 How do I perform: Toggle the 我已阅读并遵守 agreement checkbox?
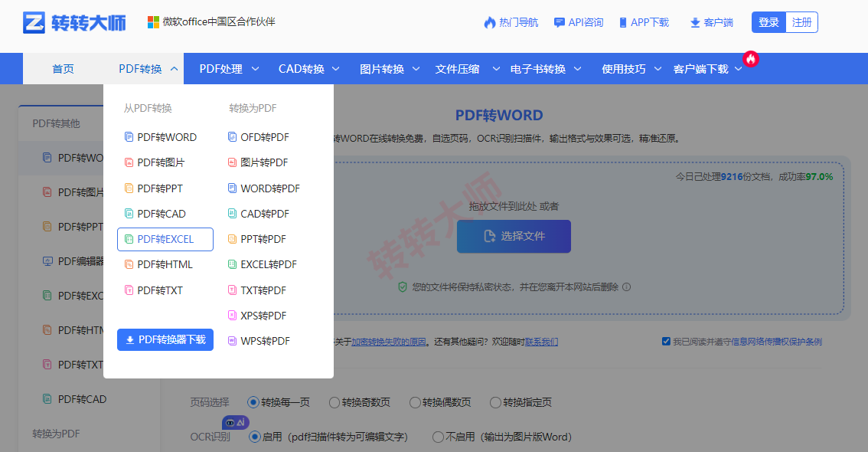tap(666, 341)
